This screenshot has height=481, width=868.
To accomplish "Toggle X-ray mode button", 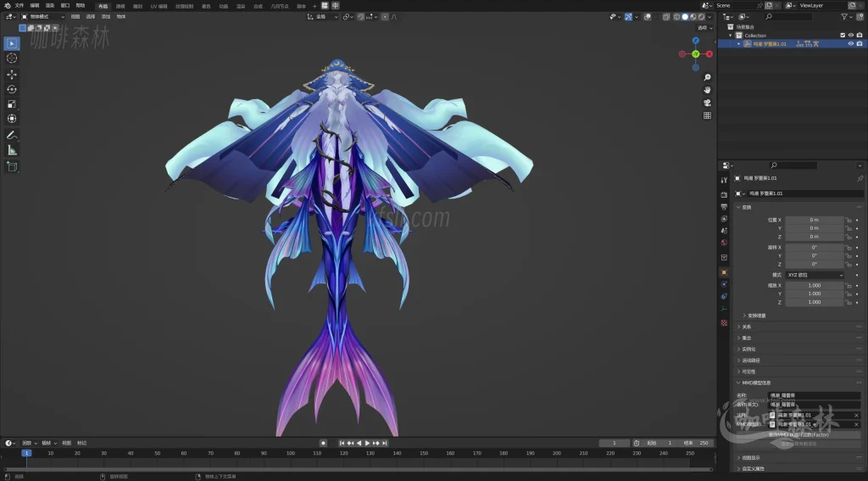I will [x=666, y=17].
